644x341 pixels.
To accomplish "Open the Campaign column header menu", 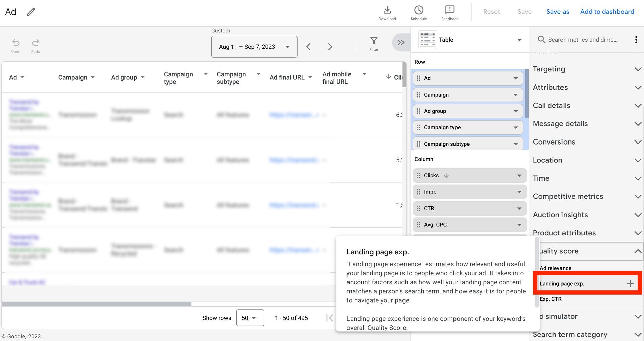I will (93, 77).
